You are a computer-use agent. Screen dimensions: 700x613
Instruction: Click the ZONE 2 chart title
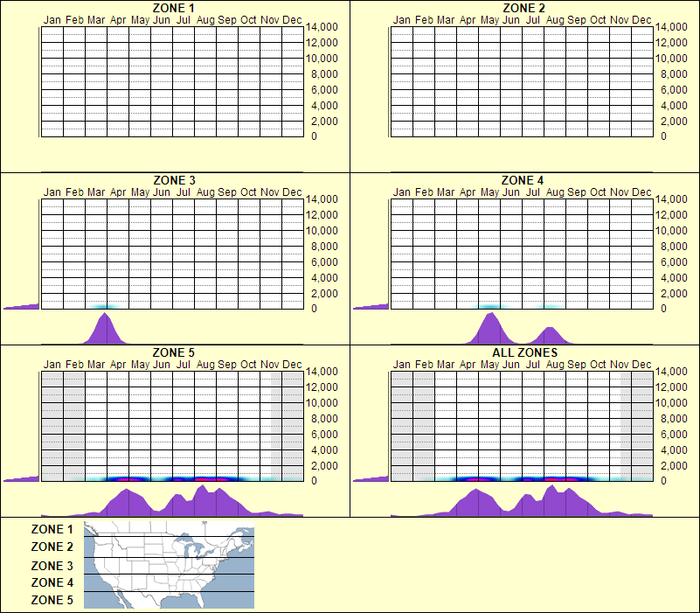coord(523,8)
